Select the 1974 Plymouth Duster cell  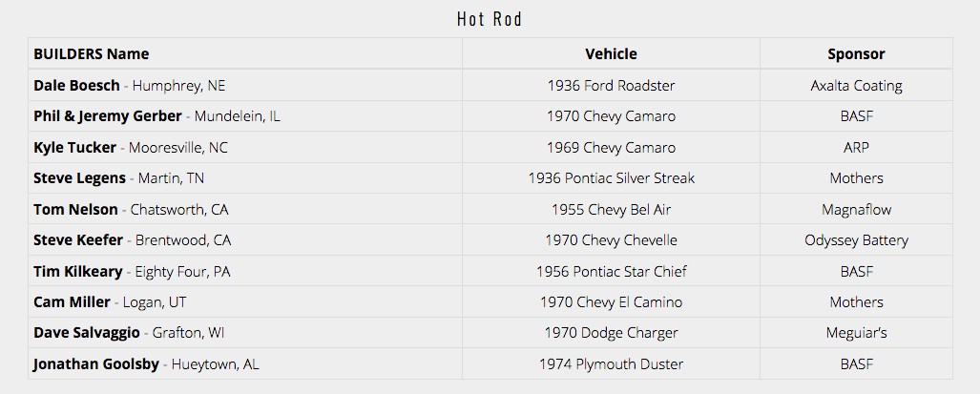(x=611, y=364)
